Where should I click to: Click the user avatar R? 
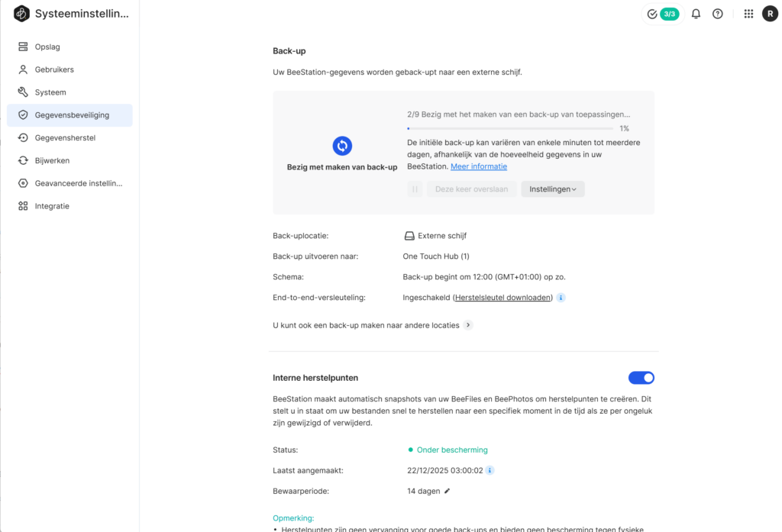tap(770, 14)
